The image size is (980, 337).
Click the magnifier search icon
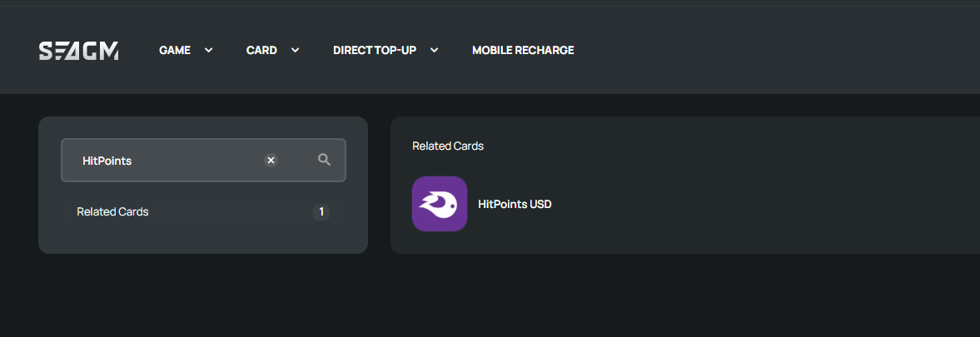pyautogui.click(x=324, y=160)
